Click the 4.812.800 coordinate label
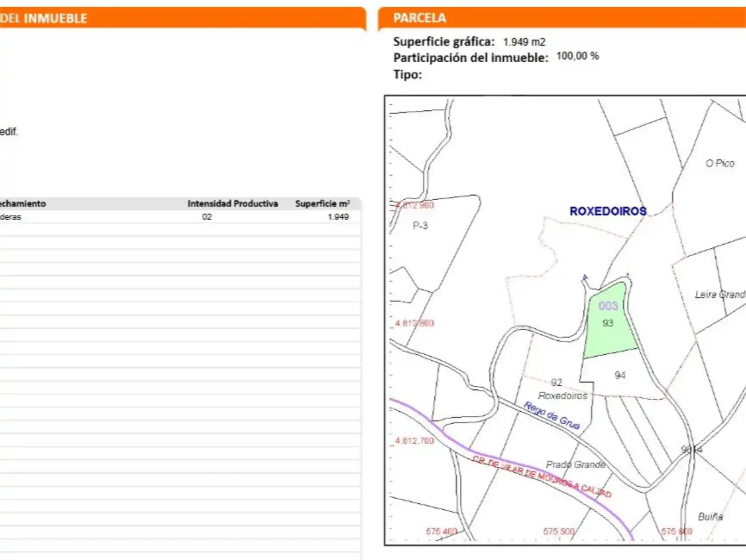Viewport: 746px width, 560px height. click(414, 323)
